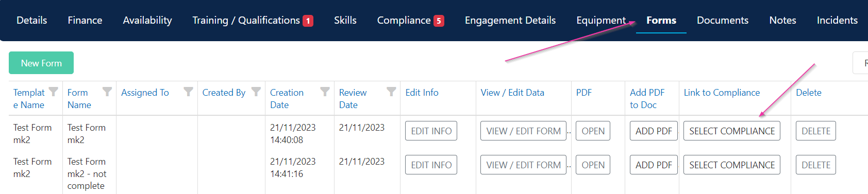Click the red badge showing 1

pos(308,21)
